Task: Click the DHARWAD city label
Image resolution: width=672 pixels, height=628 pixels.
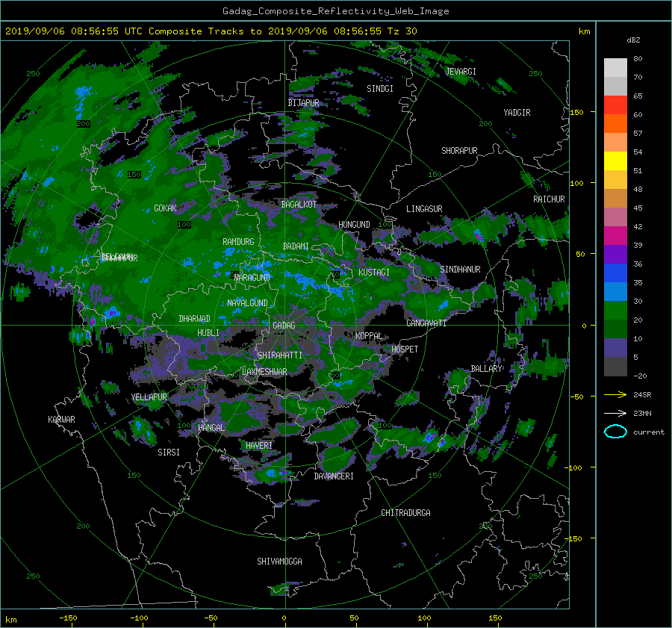Action: 194,319
